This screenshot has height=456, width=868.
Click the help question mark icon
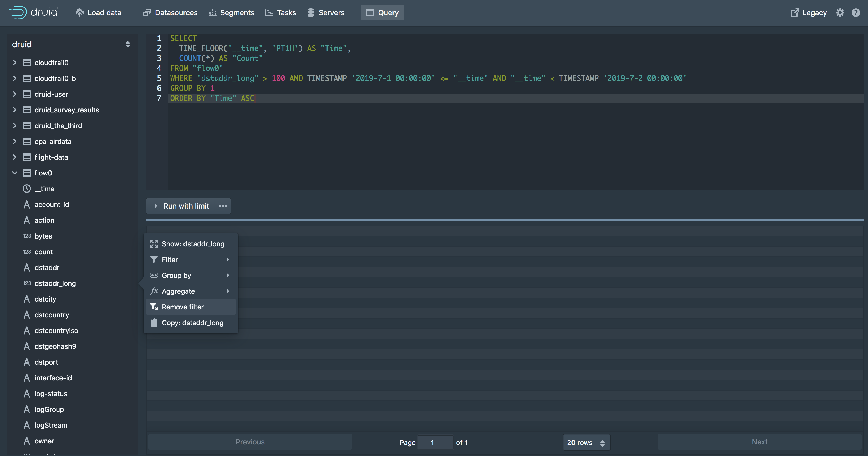856,12
